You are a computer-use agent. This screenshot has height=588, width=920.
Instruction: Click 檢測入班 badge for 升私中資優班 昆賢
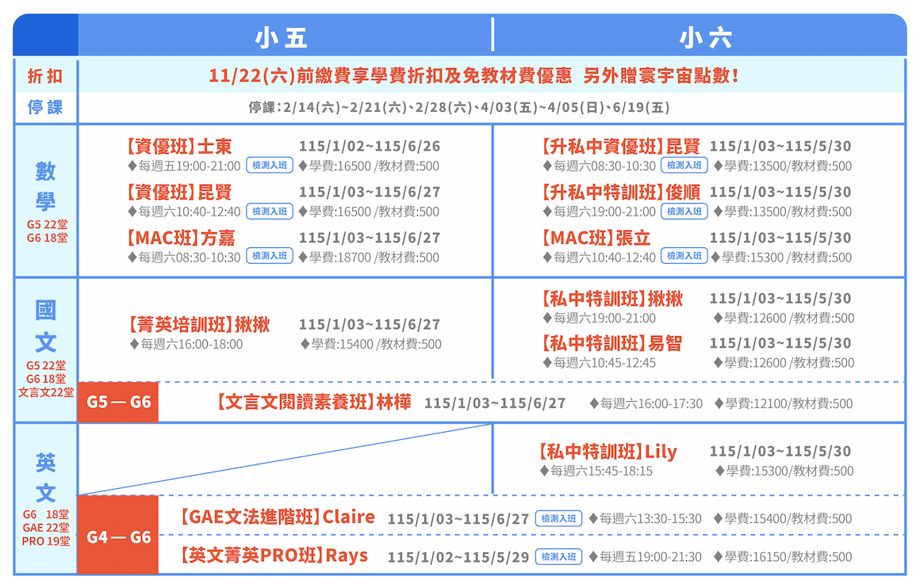(x=684, y=166)
